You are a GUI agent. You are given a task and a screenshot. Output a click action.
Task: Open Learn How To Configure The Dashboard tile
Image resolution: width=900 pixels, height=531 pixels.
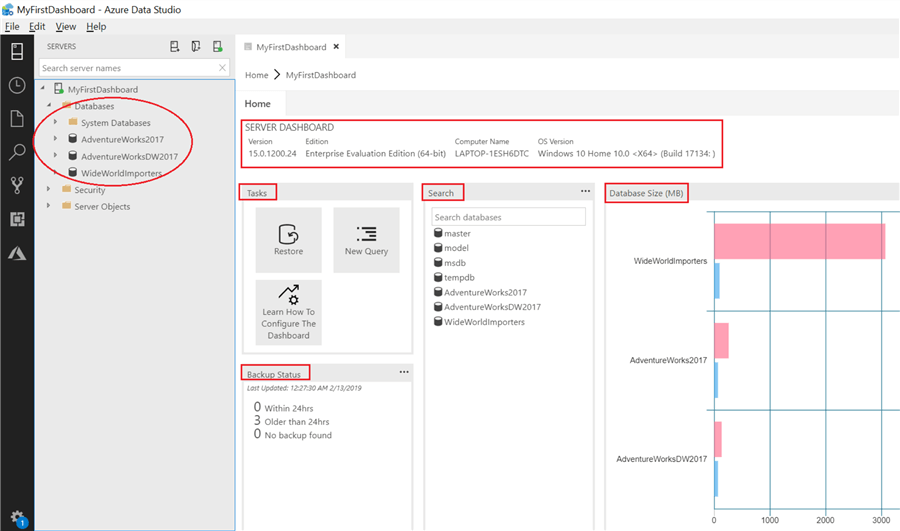coord(288,312)
